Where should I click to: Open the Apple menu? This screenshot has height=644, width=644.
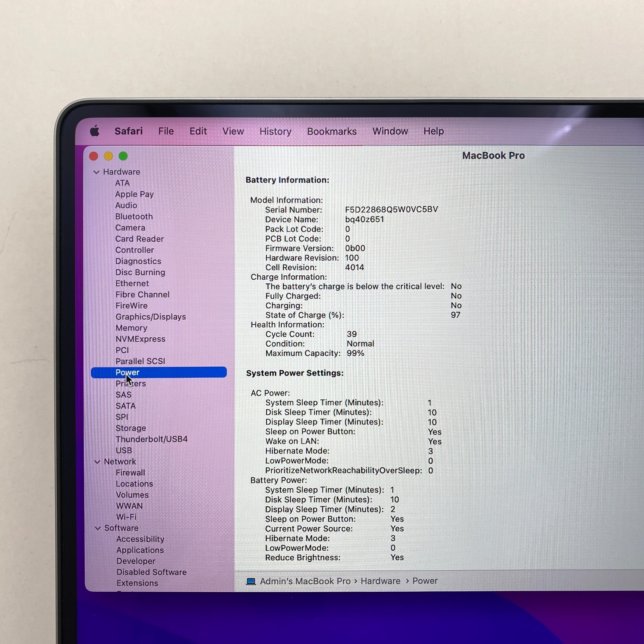pyautogui.click(x=95, y=131)
